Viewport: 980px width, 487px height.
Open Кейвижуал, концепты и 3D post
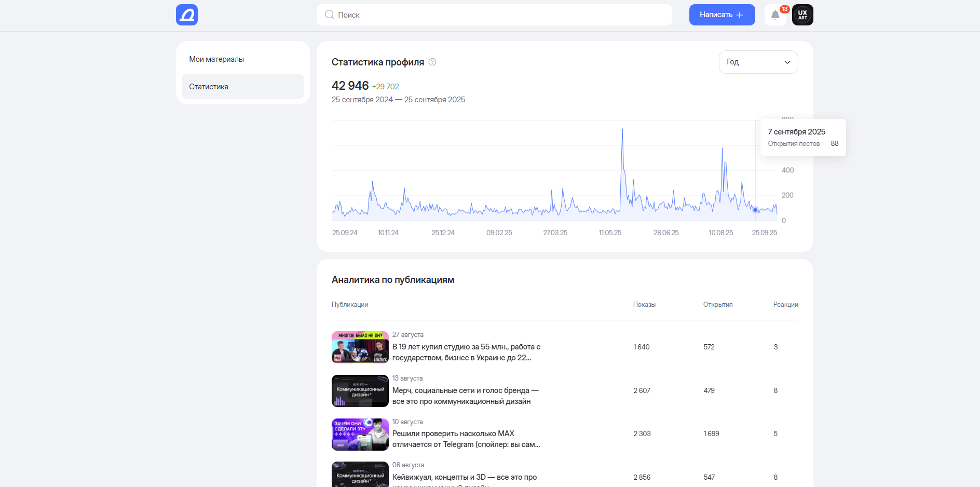click(x=465, y=477)
